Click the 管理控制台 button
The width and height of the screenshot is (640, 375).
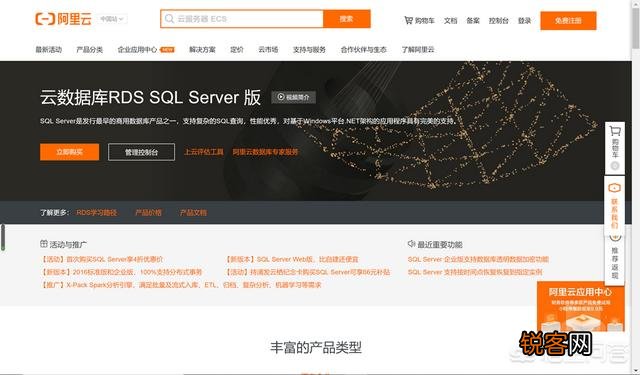(141, 152)
